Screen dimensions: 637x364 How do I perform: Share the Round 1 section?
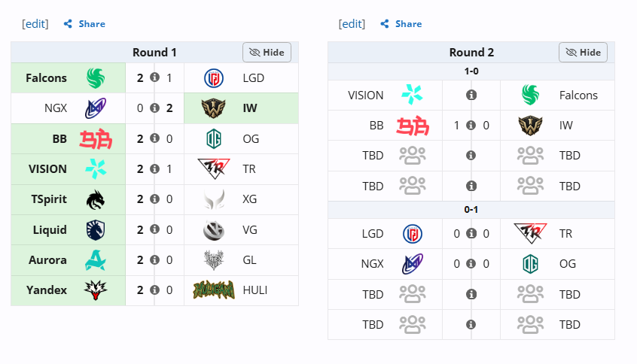pyautogui.click(x=84, y=24)
